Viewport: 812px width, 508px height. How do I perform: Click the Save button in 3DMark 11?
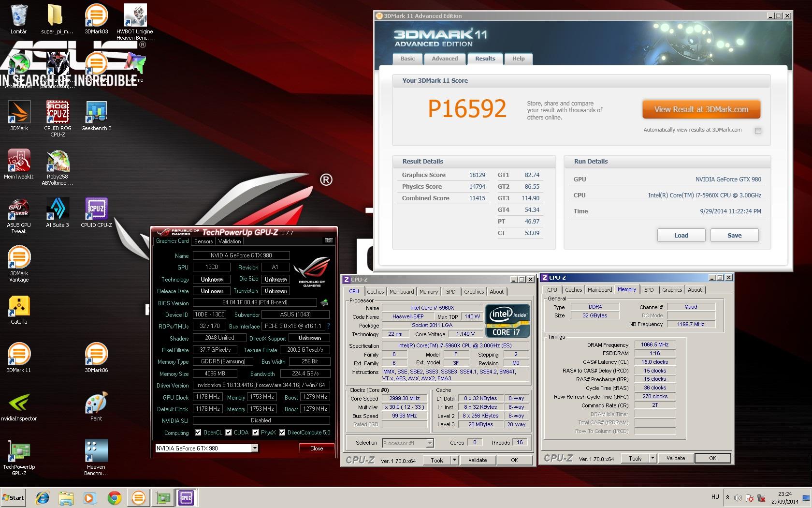coord(735,235)
